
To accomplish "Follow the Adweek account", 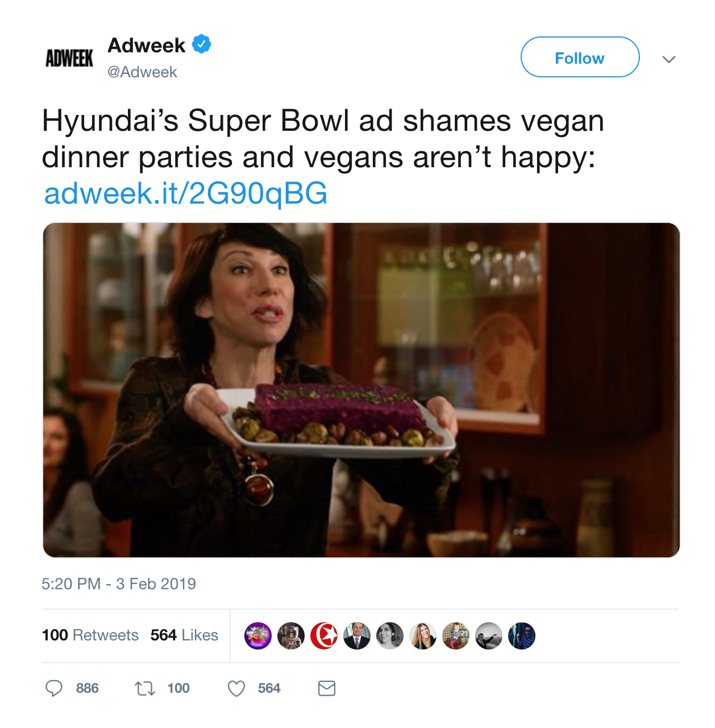I will tap(580, 57).
